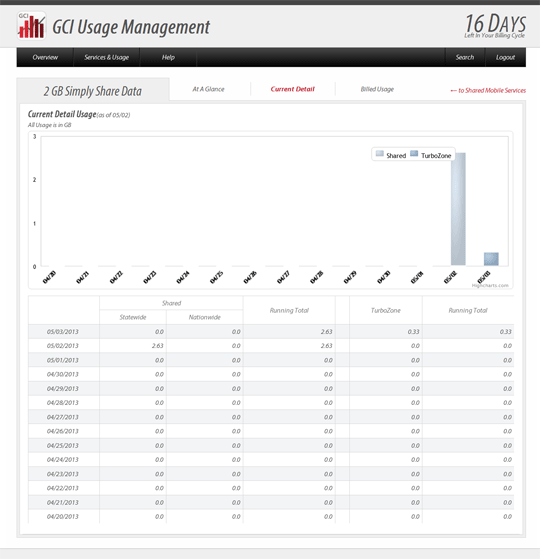540x559 pixels.
Task: Click the Highcharts.com credit link
Action: pos(490,286)
